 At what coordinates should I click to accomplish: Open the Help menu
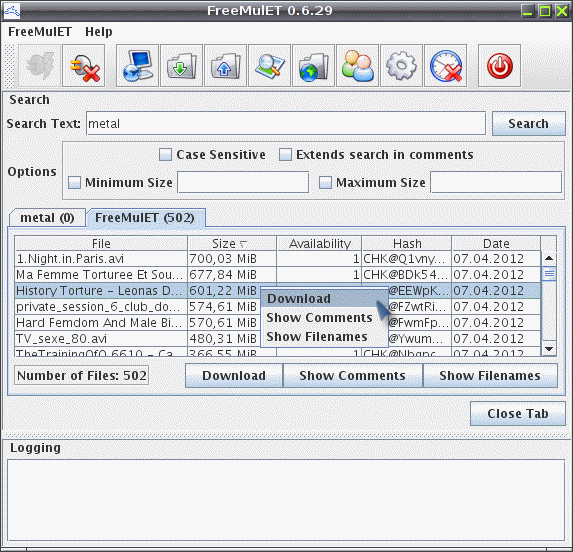[x=99, y=32]
